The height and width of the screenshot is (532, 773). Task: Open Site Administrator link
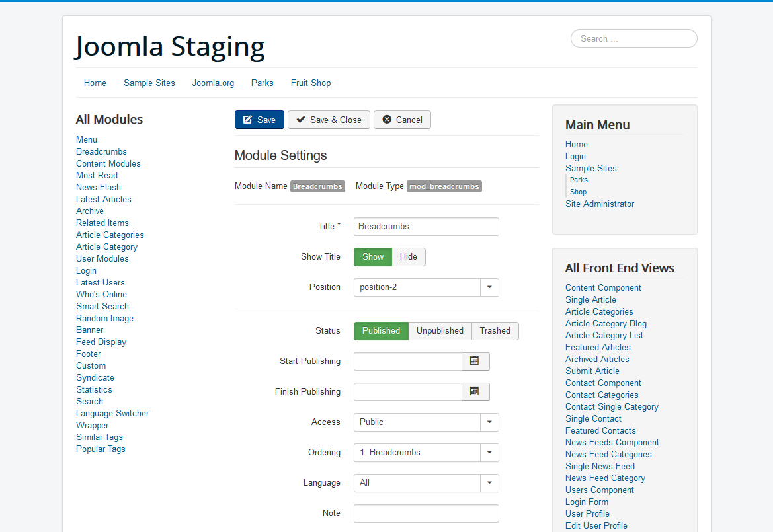(600, 204)
